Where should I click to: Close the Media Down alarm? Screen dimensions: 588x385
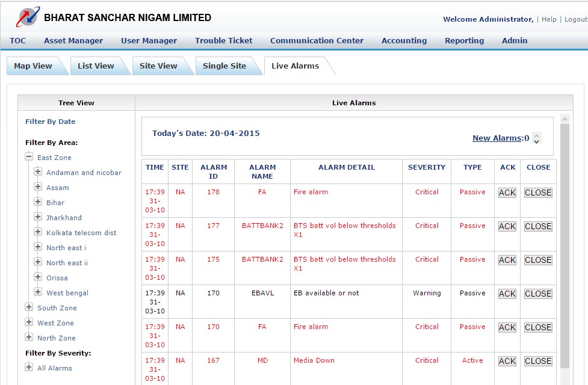click(537, 361)
